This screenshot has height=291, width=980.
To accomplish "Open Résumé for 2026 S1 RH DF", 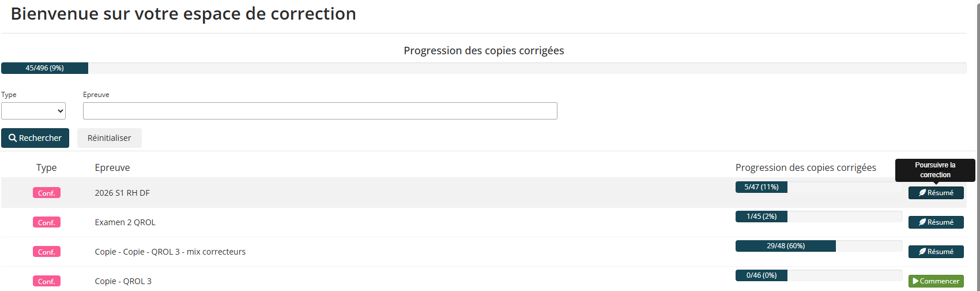I will tap(936, 193).
